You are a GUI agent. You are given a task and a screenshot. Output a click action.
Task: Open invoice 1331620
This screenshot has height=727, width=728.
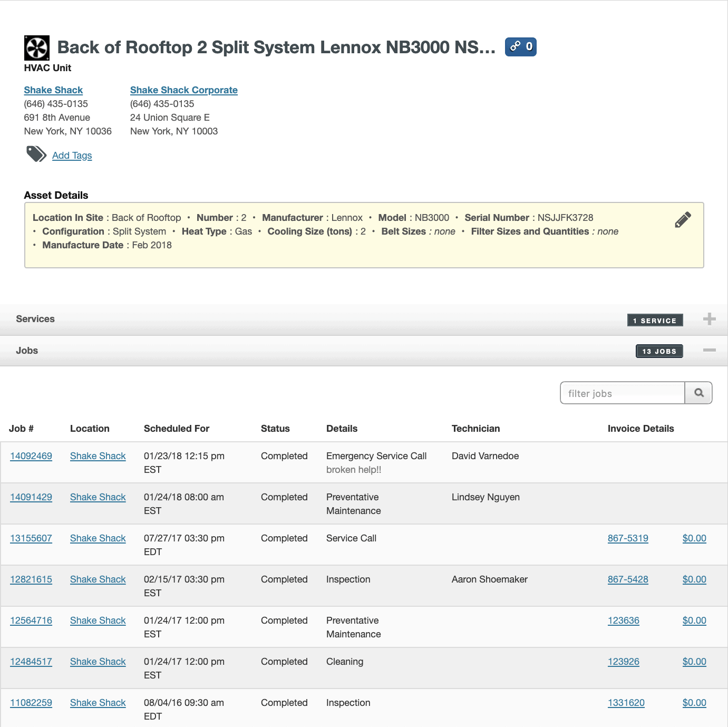(x=626, y=703)
